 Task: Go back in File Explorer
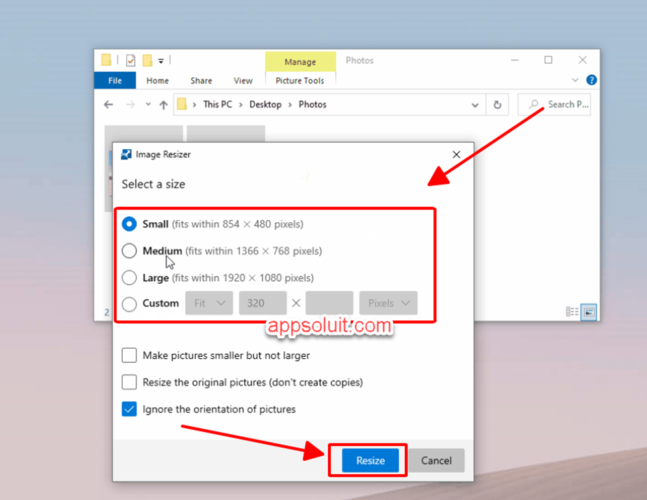[109, 105]
